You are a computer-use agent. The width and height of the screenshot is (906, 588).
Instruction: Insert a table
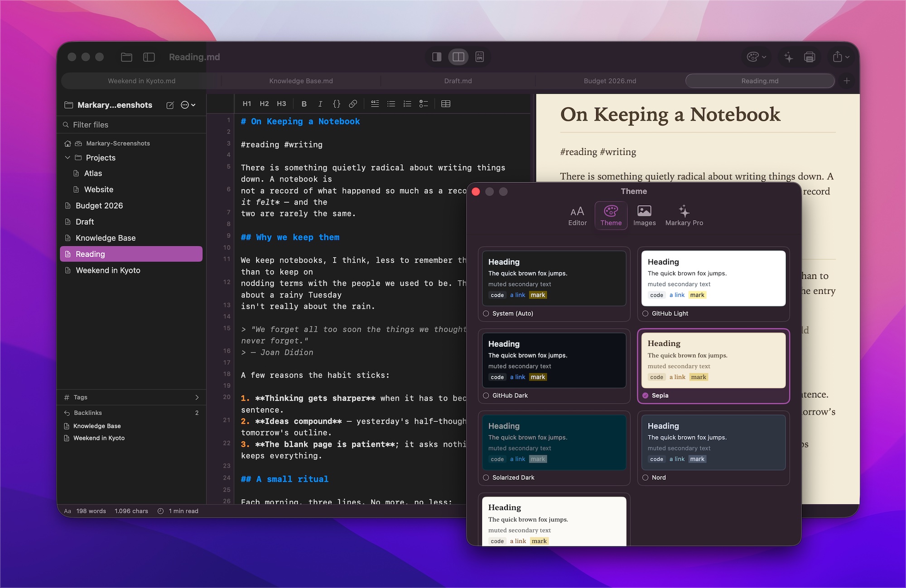tap(446, 104)
